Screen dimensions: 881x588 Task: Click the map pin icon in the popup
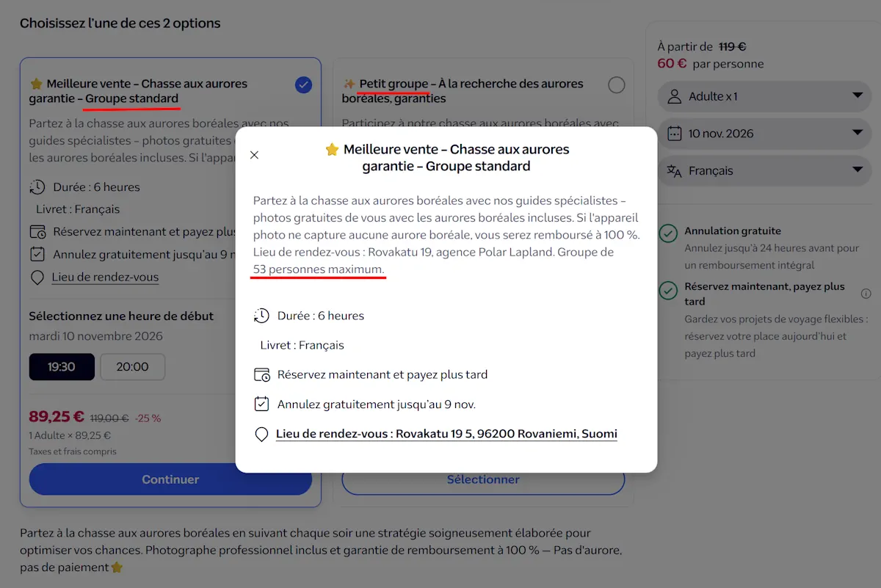pos(261,435)
